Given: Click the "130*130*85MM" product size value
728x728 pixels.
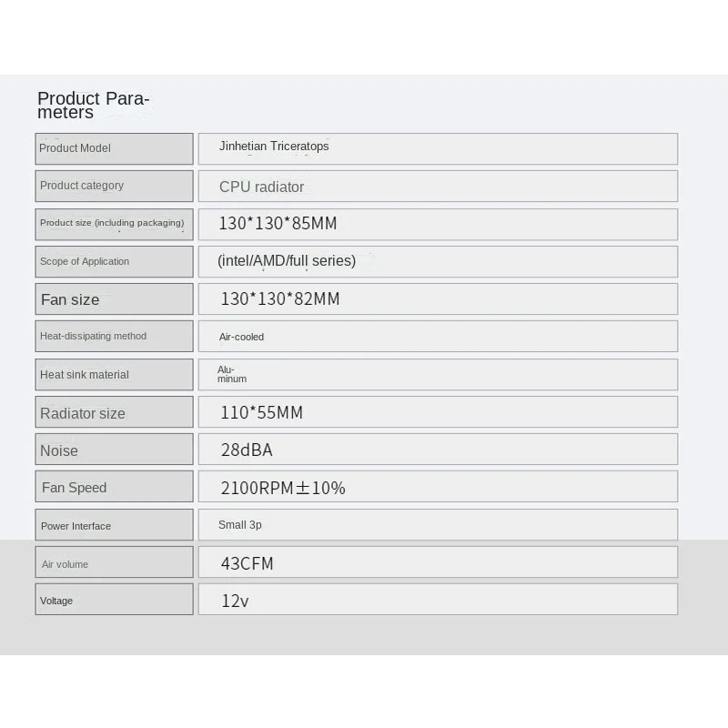Looking at the screenshot, I should click(278, 224).
